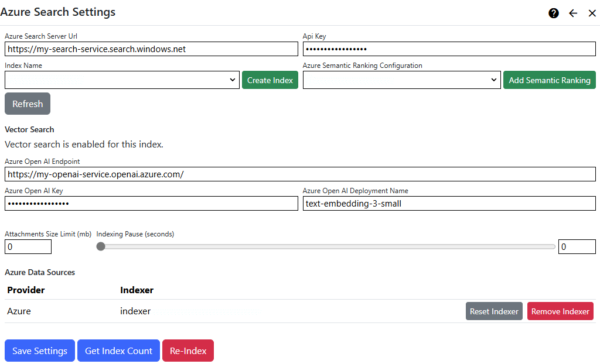Click the Azure Search Server Url field
Screen dimensions: 600x364
pyautogui.click(x=151, y=49)
